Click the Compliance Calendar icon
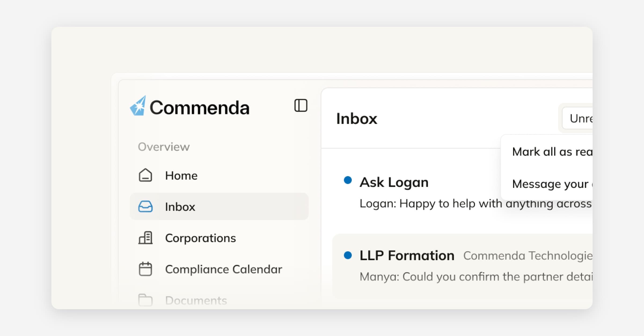644x336 pixels. click(145, 269)
